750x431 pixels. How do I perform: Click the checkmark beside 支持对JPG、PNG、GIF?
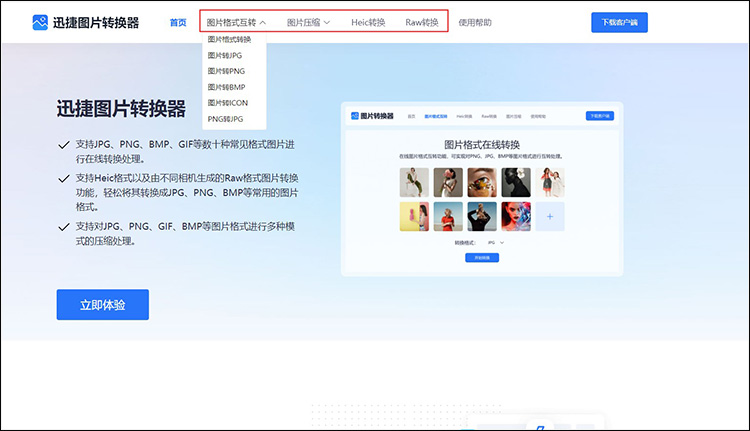point(64,227)
